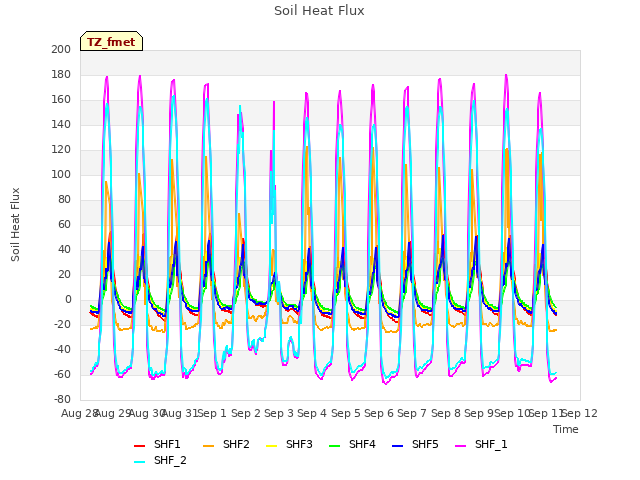The height and width of the screenshot is (480, 640).
Task: Click the 160 y-axis tick label
Action: point(61,100)
